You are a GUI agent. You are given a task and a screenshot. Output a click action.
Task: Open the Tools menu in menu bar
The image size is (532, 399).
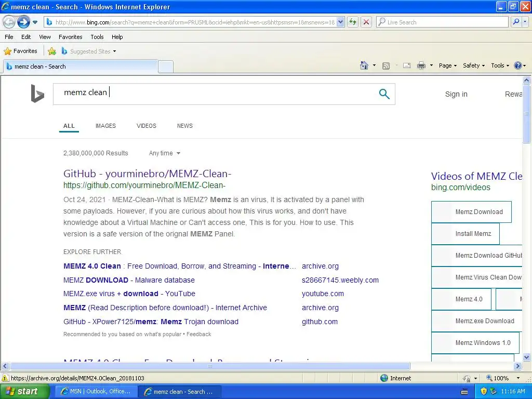coord(97,37)
